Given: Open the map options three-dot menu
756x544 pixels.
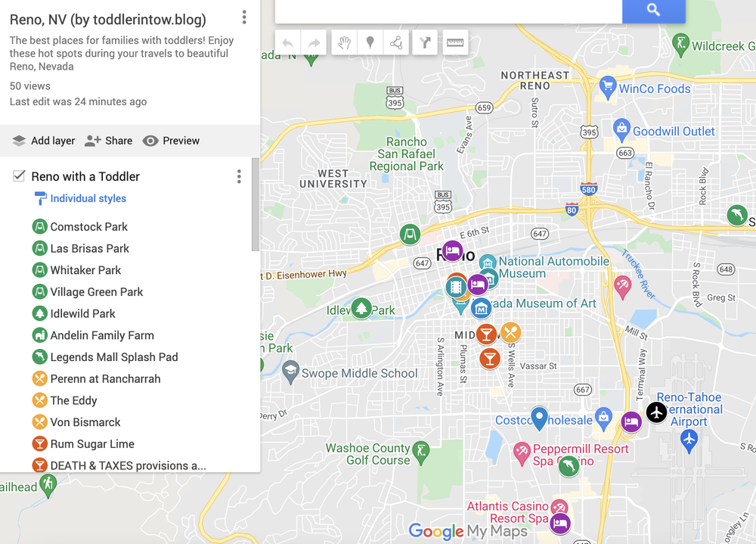Looking at the screenshot, I should point(244,17).
